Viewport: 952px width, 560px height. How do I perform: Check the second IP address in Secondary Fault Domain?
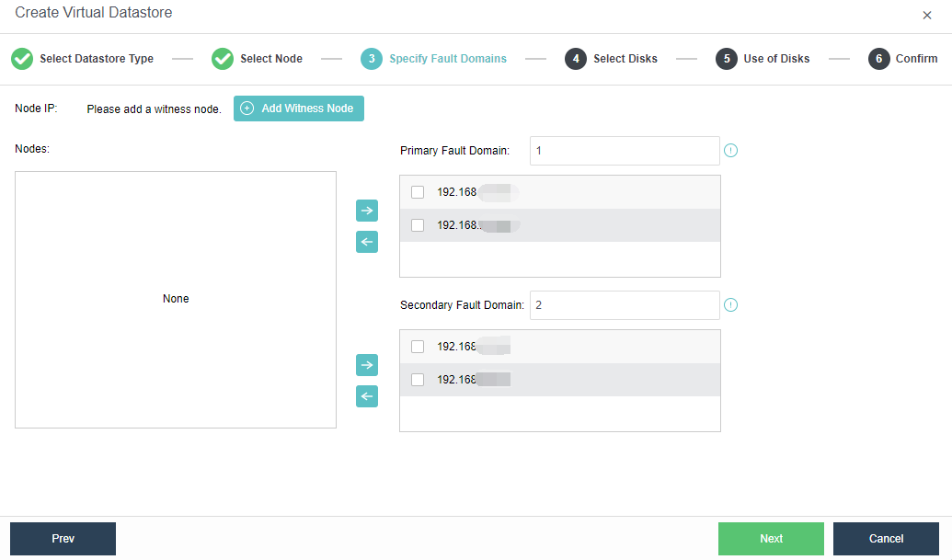(x=419, y=379)
